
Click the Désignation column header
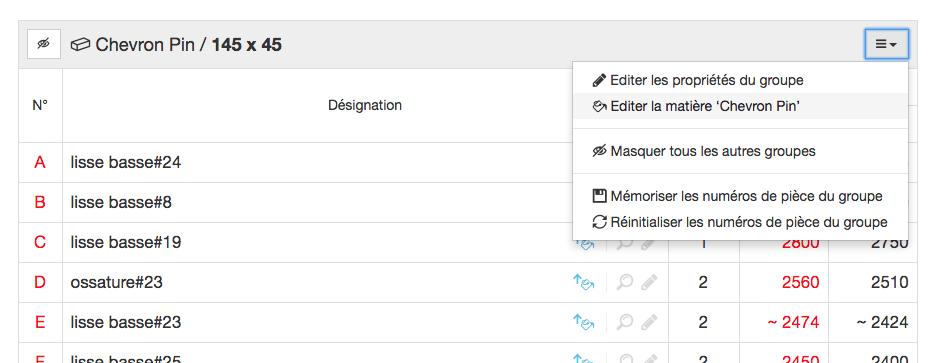[365, 105]
